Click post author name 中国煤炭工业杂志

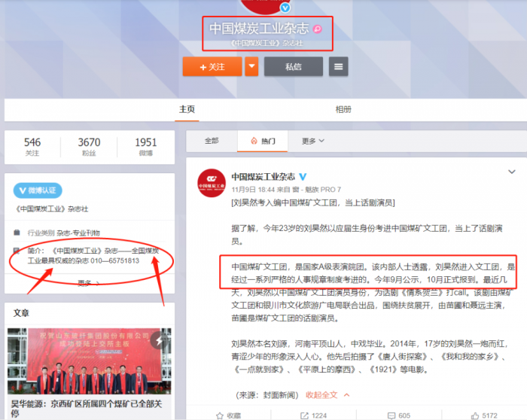pos(263,177)
